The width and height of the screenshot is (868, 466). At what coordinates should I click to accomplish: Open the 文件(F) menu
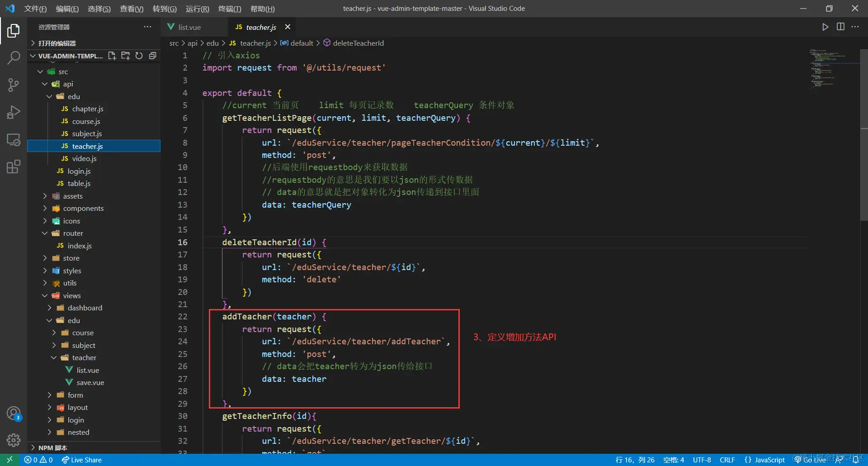[35, 9]
